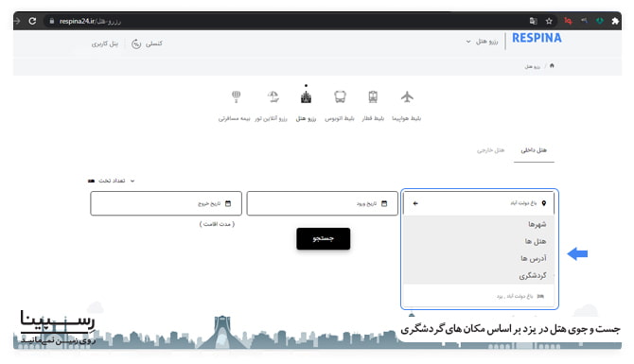This screenshot has height=364, width=634.
Task: Open the browser extensions puzzle icon
Action: 615,21
